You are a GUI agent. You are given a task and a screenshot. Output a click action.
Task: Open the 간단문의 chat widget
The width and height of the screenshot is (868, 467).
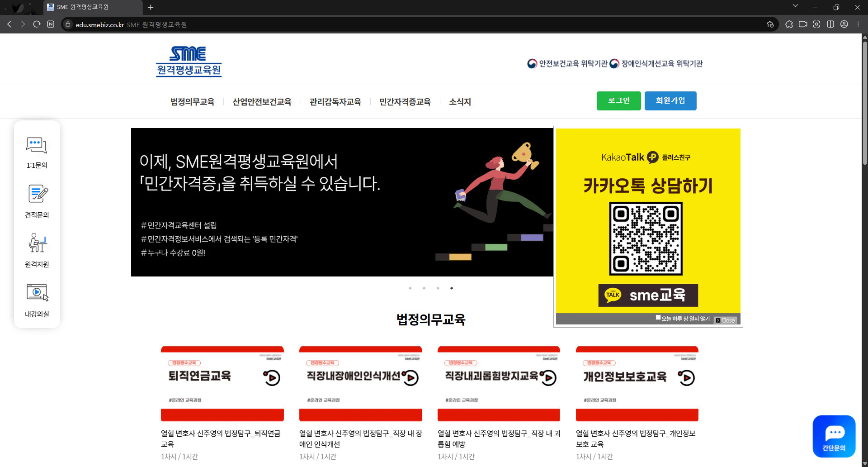pyautogui.click(x=834, y=436)
